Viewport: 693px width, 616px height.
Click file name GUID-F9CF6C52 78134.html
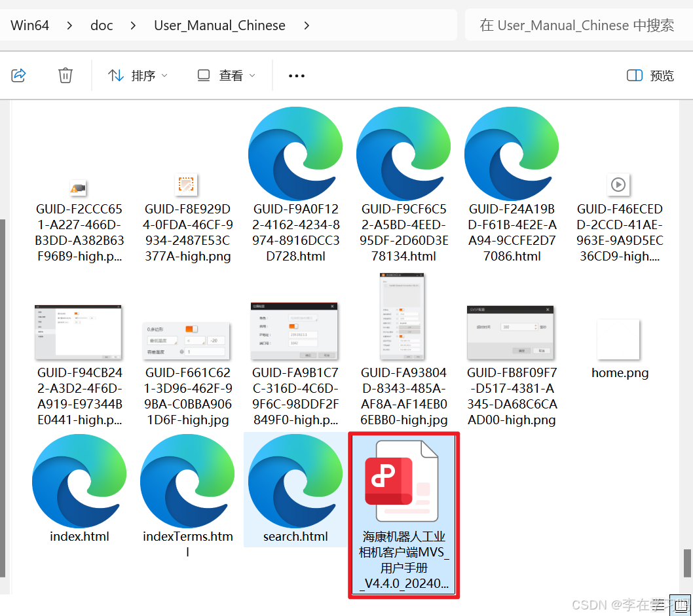point(404,232)
